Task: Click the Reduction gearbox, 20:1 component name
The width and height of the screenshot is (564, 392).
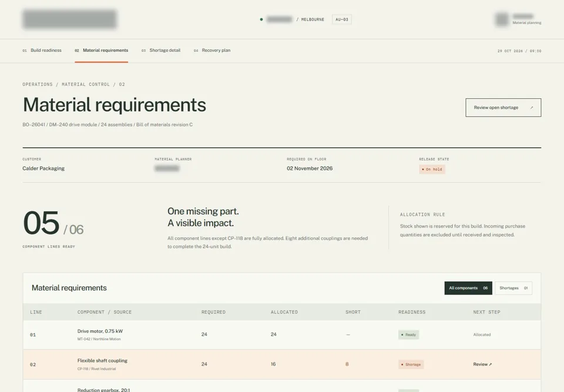Action: 103,390
